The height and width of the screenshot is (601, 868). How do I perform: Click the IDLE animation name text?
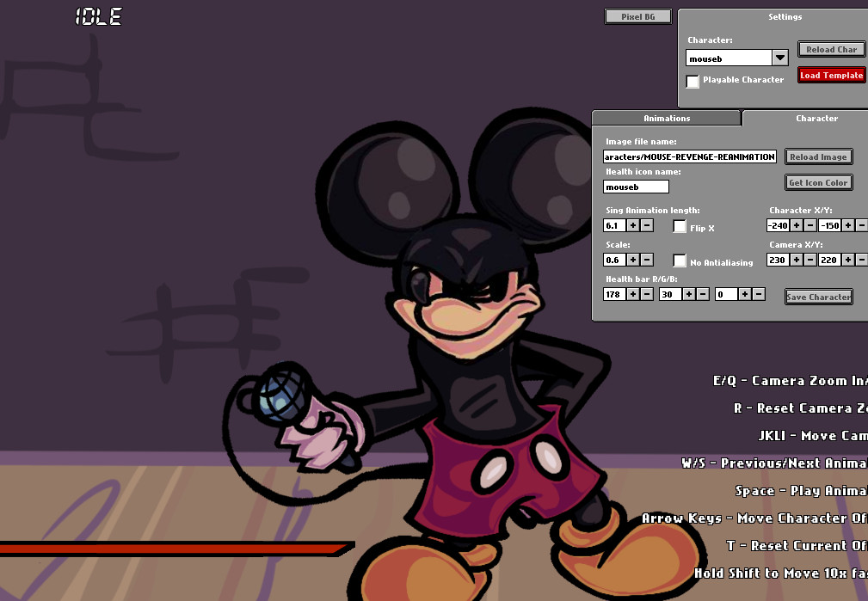pos(99,16)
